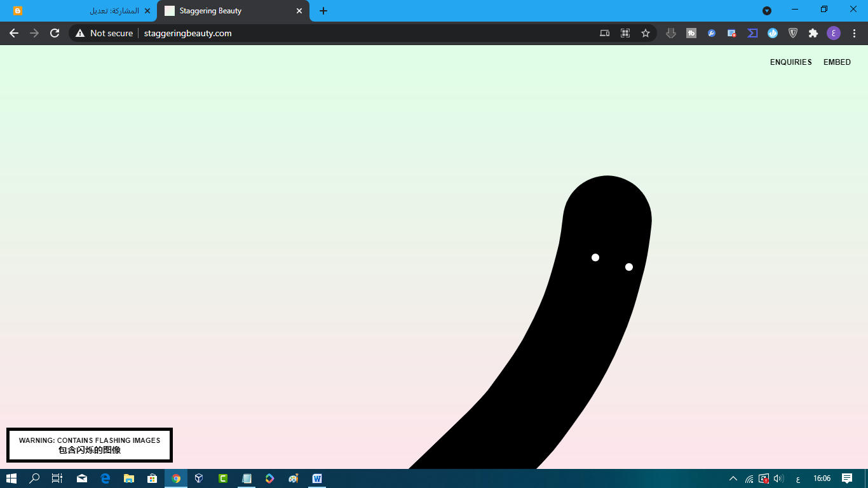Open the Not secure site info warning
Viewport: 868px width, 488px height.
(x=104, y=33)
